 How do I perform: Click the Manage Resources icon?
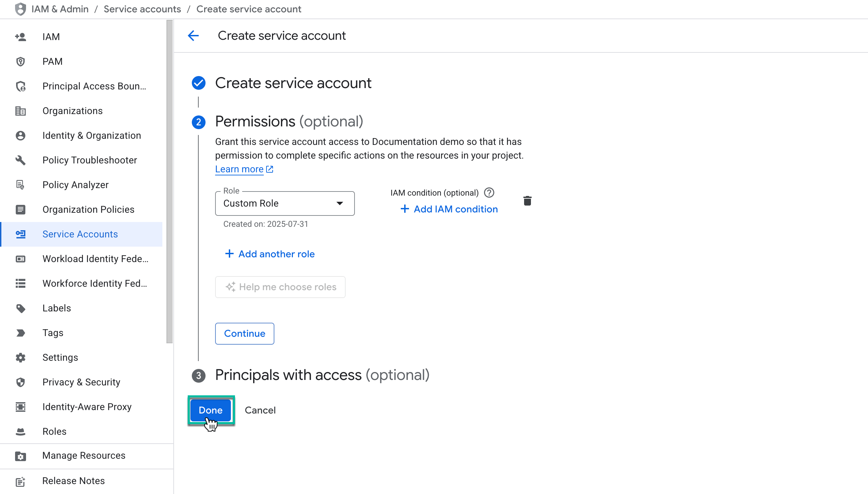pyautogui.click(x=20, y=456)
